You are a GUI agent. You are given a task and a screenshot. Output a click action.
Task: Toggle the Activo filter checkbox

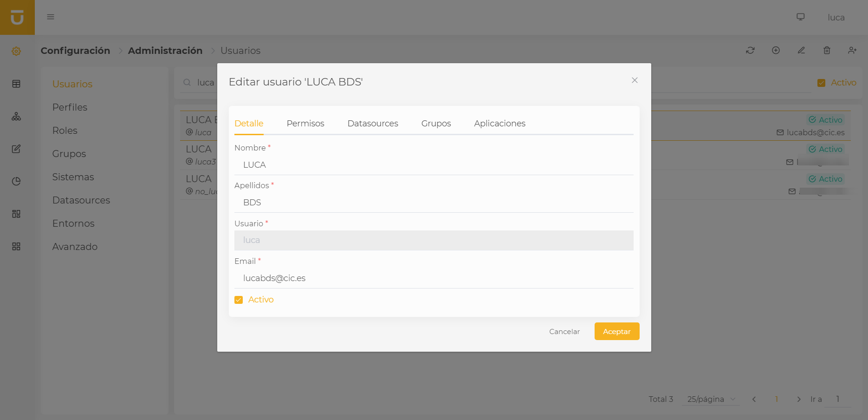pyautogui.click(x=821, y=83)
